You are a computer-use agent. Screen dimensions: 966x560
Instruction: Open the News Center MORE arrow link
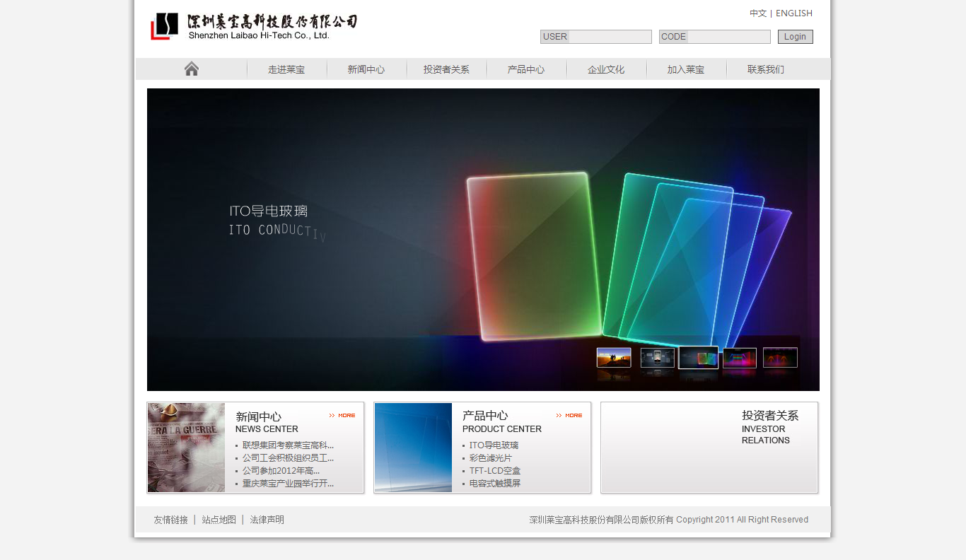click(342, 416)
